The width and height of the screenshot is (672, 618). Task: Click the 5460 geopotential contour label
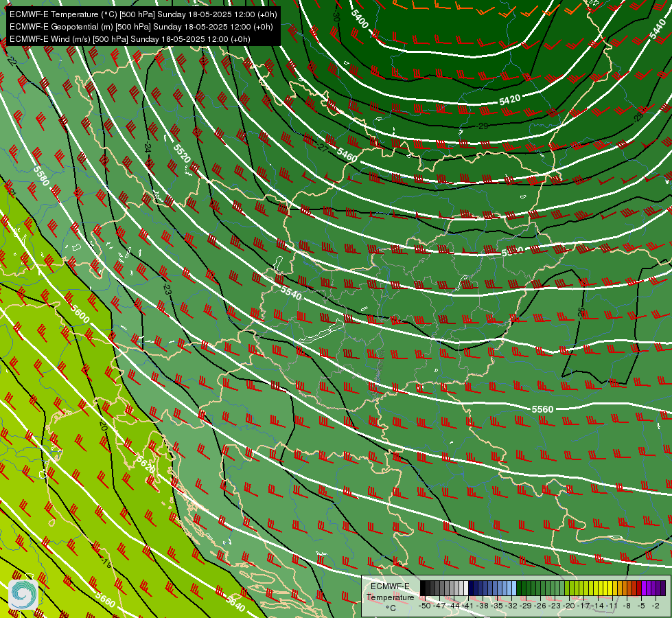pyautogui.click(x=347, y=154)
